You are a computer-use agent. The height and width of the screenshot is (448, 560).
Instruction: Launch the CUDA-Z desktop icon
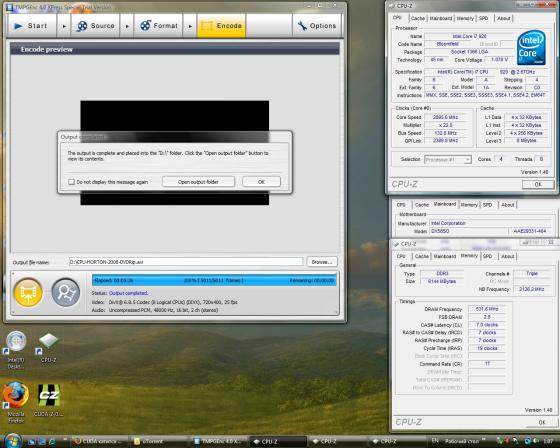coord(49,400)
